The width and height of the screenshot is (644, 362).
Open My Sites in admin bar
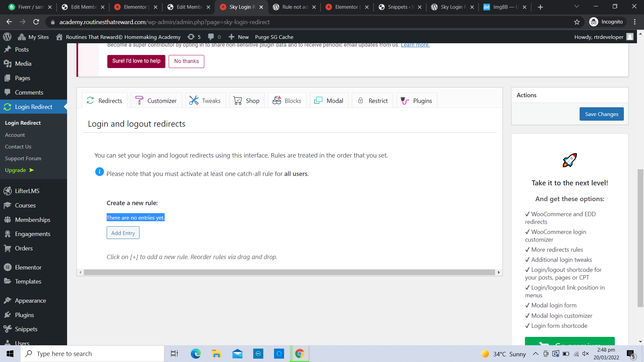pyautogui.click(x=33, y=37)
